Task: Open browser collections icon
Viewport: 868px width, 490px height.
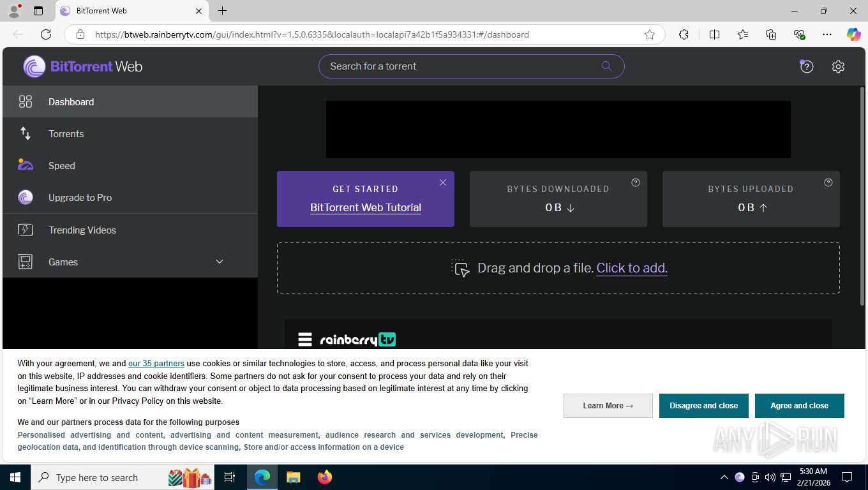Action: pos(771,34)
